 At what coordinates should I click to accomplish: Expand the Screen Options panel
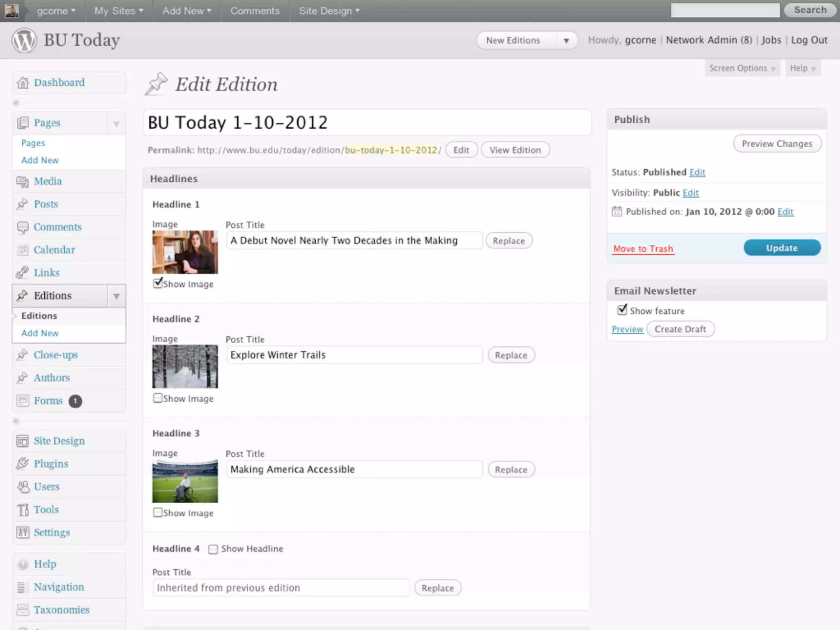742,68
